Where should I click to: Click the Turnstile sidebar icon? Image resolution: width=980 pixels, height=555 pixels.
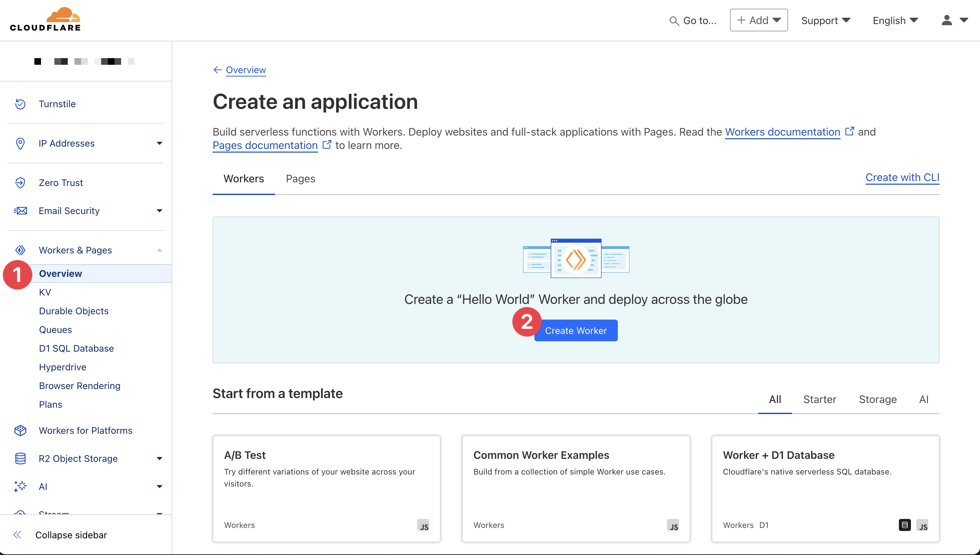tap(20, 104)
